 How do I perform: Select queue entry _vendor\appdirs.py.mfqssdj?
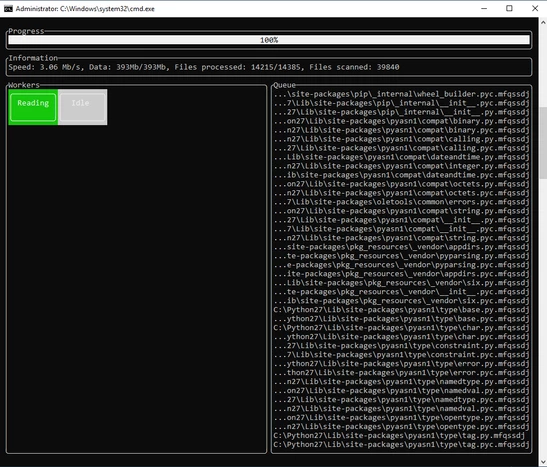click(401, 247)
